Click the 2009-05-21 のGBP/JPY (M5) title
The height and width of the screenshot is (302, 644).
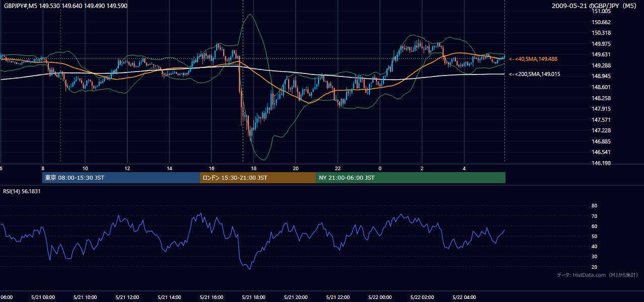595,6
